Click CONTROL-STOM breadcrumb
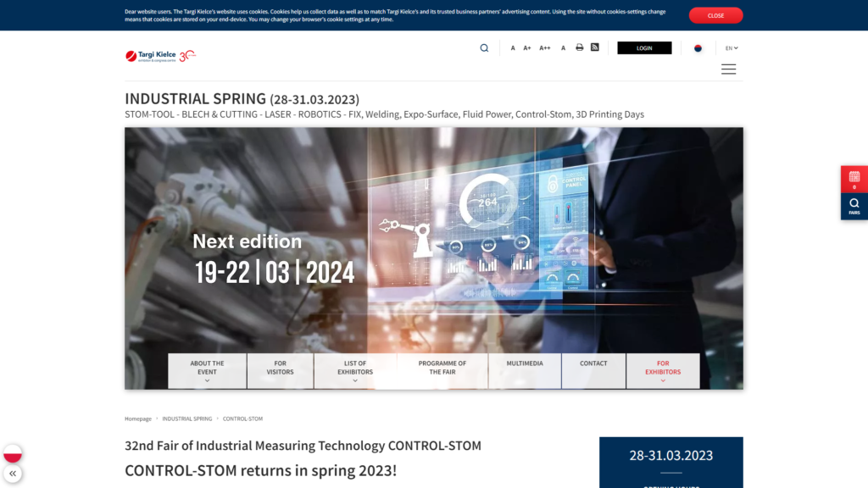The height and width of the screenshot is (488, 868). 242,419
